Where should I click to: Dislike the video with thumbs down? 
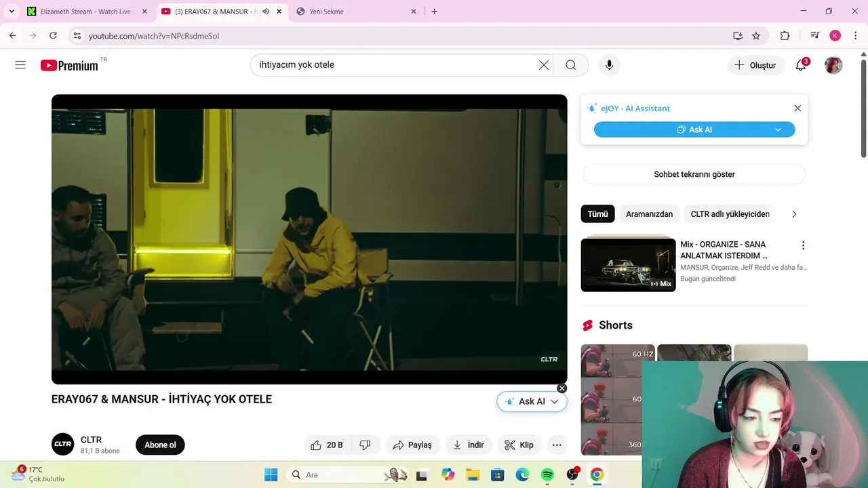pos(365,445)
